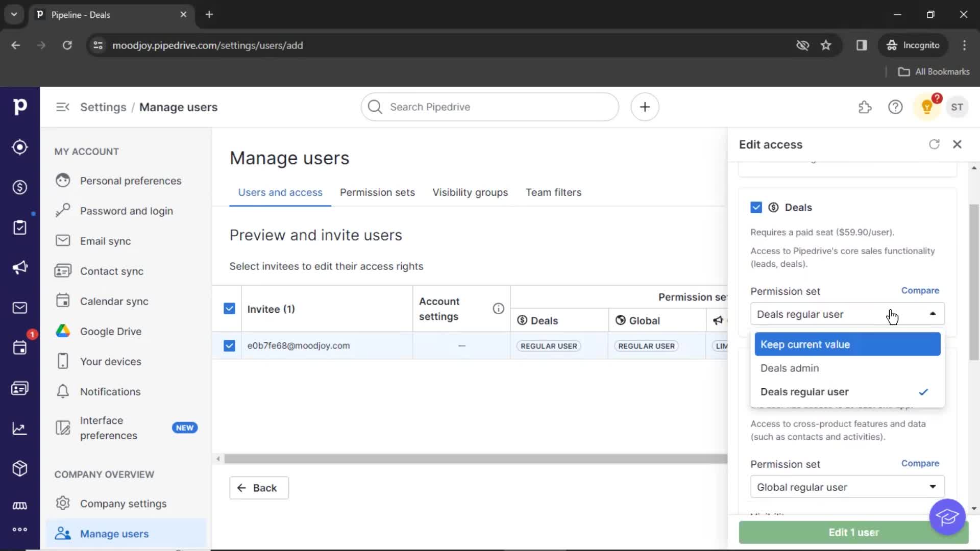This screenshot has width=980, height=551.
Task: Open Calendar sync settings
Action: [126, 301]
